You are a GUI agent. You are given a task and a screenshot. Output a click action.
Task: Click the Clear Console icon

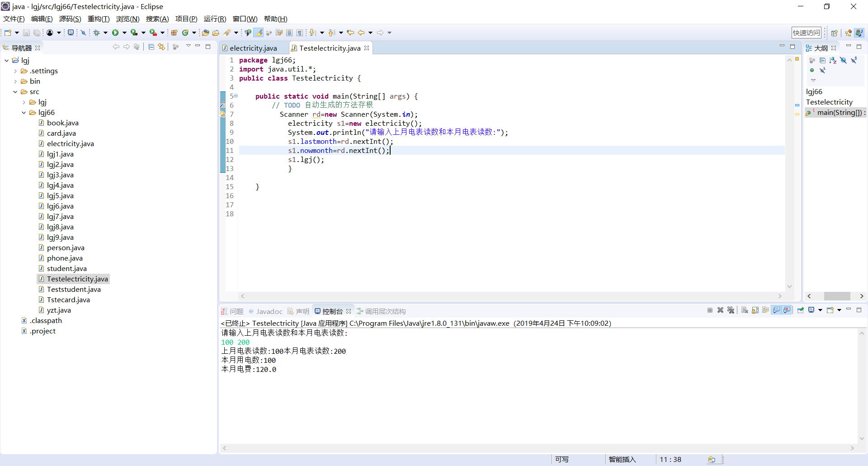point(745,310)
